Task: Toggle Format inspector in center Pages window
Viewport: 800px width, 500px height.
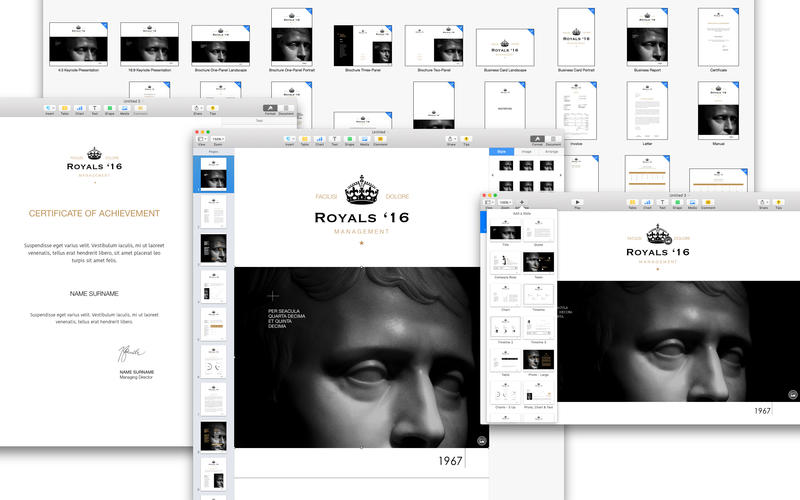Action: (x=537, y=139)
